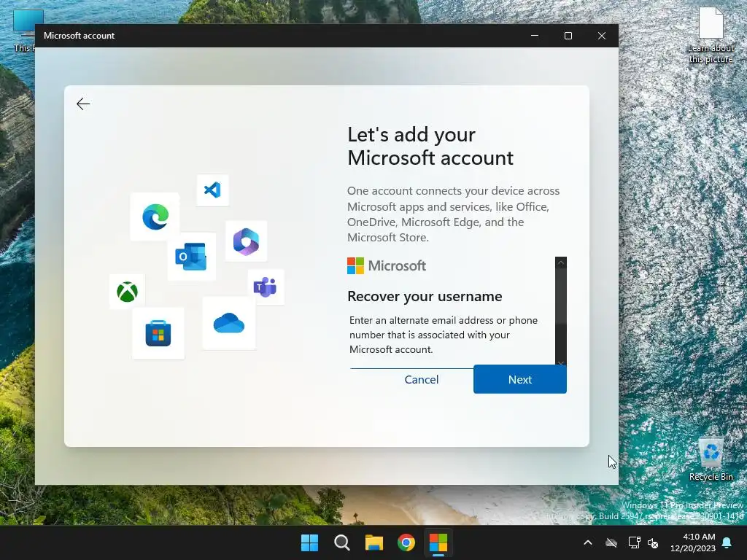Select the This PC desktop icon
The width and height of the screenshot is (747, 560).
click(x=24, y=31)
